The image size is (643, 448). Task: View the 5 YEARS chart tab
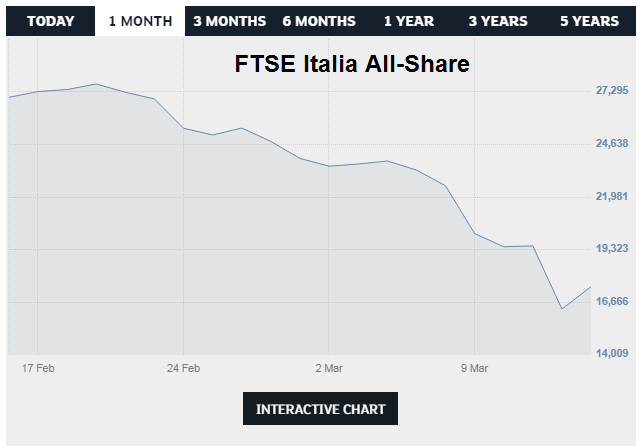click(589, 20)
